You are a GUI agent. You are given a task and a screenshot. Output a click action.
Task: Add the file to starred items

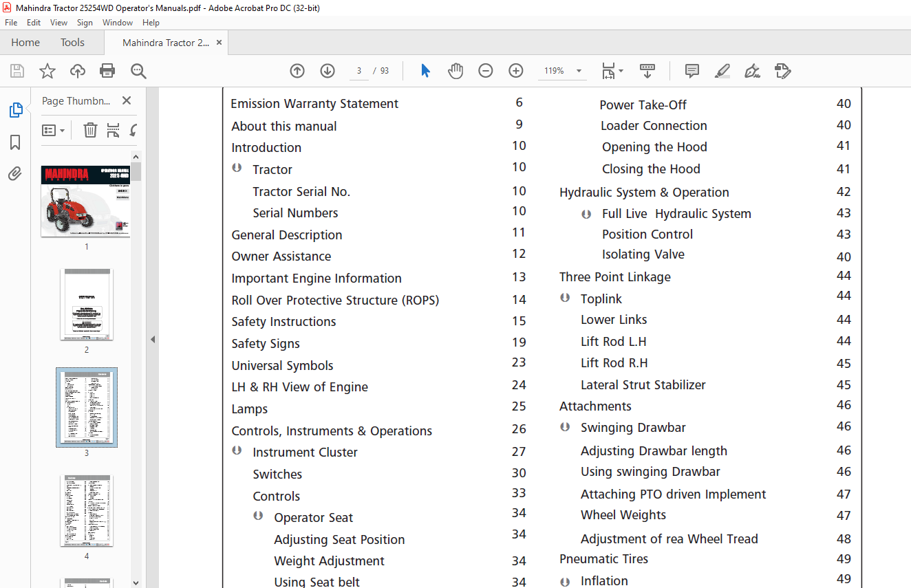(47, 71)
